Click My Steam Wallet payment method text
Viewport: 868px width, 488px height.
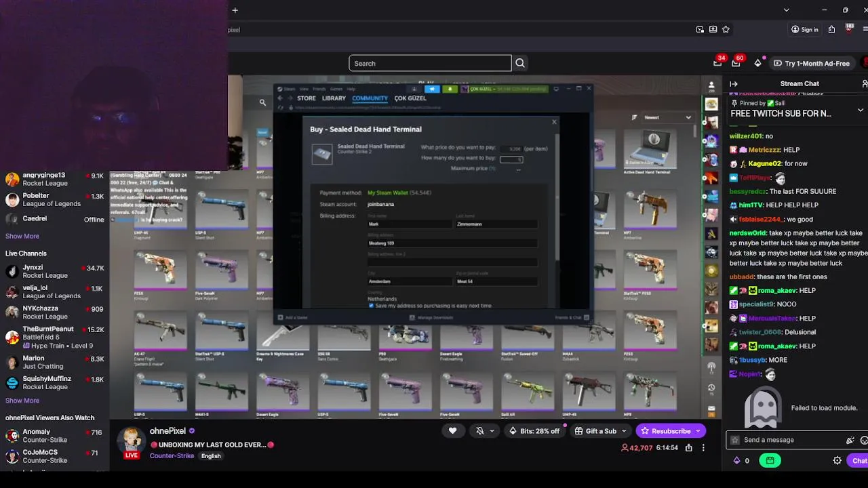click(x=388, y=193)
